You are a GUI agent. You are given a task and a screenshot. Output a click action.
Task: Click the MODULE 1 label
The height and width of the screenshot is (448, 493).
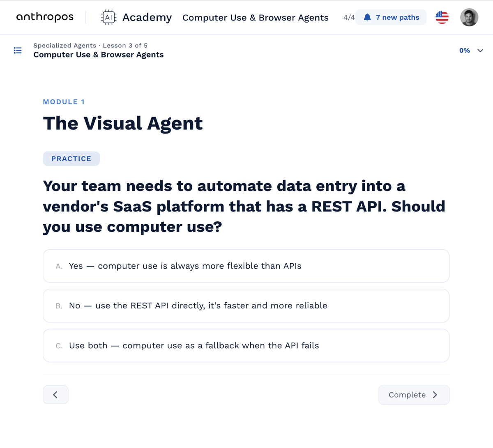64,102
